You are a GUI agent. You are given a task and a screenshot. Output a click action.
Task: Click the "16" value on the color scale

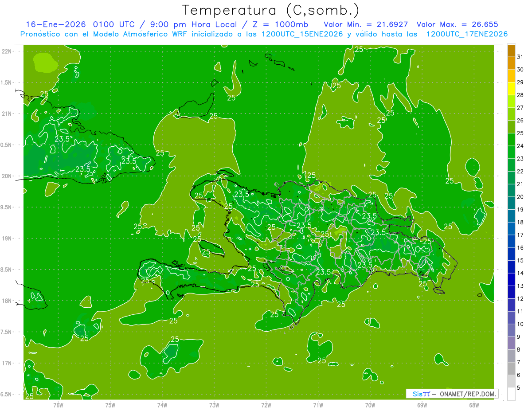point(520,248)
